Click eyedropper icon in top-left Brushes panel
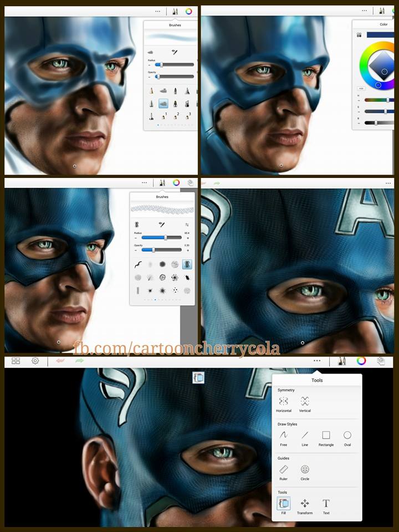The image size is (399, 532). point(175,52)
